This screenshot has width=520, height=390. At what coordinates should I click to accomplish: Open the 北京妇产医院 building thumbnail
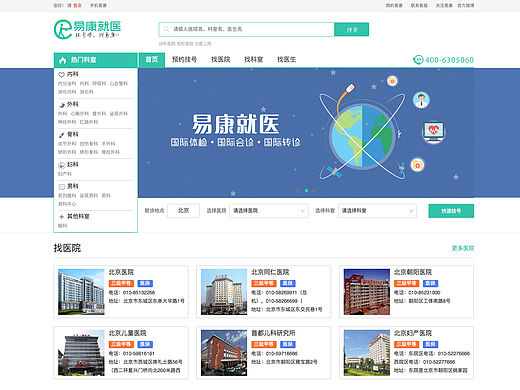coord(367,353)
